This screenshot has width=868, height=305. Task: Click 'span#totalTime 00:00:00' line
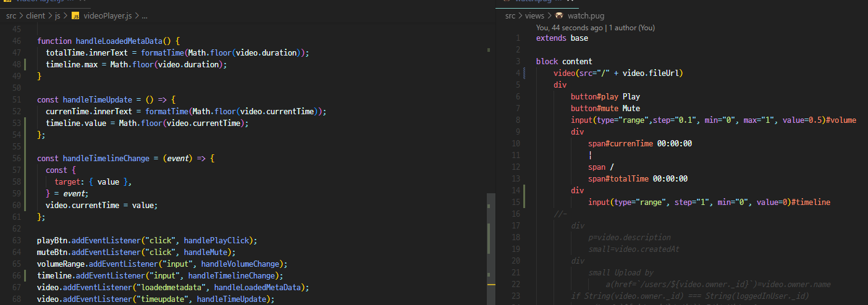[x=638, y=178]
